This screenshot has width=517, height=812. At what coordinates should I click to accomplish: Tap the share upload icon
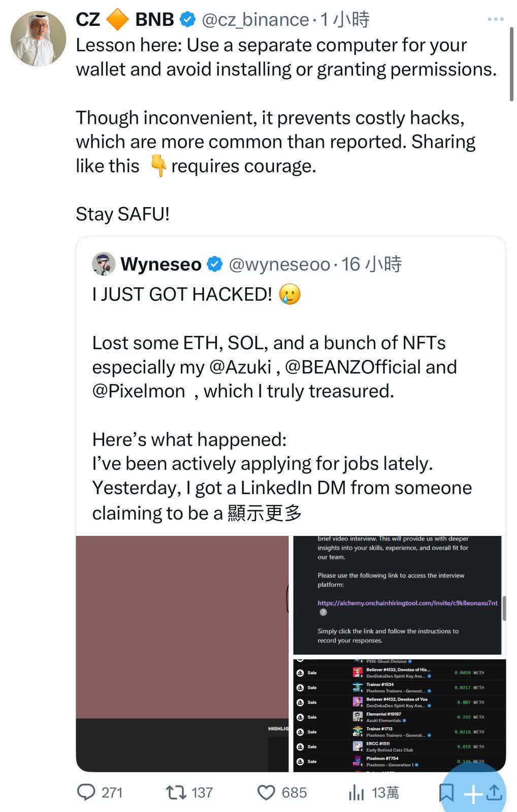[x=494, y=793]
